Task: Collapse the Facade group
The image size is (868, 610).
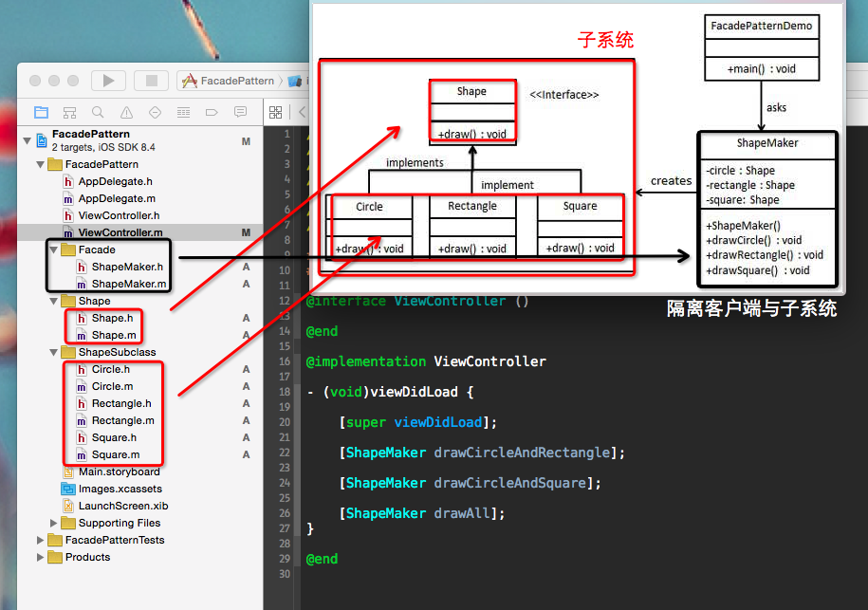Action: 54,250
